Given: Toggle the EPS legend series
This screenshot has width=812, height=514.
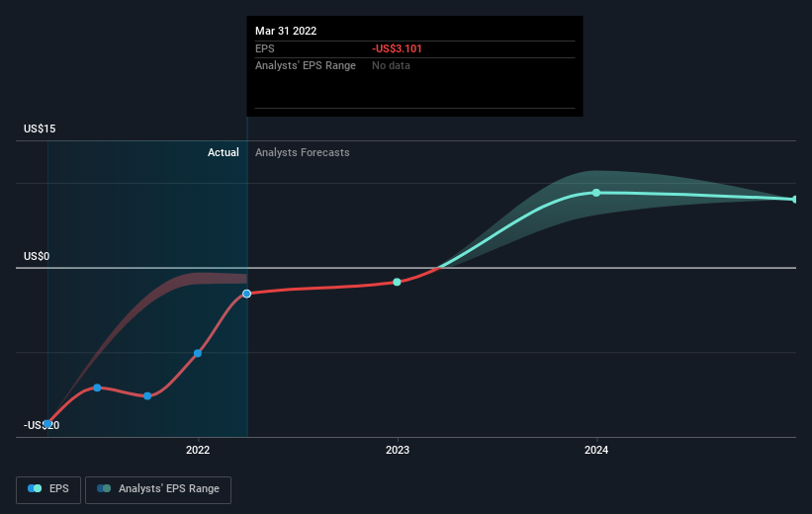Looking at the screenshot, I should point(48,489).
